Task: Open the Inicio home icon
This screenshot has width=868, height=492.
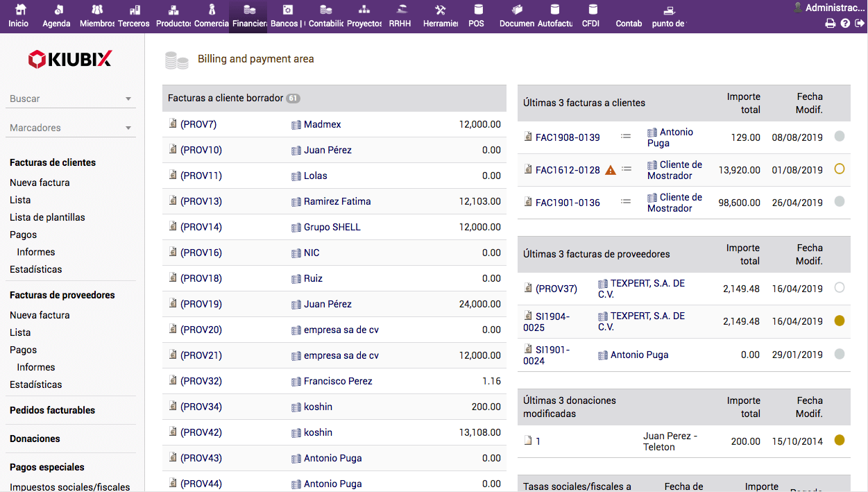Action: [x=19, y=16]
